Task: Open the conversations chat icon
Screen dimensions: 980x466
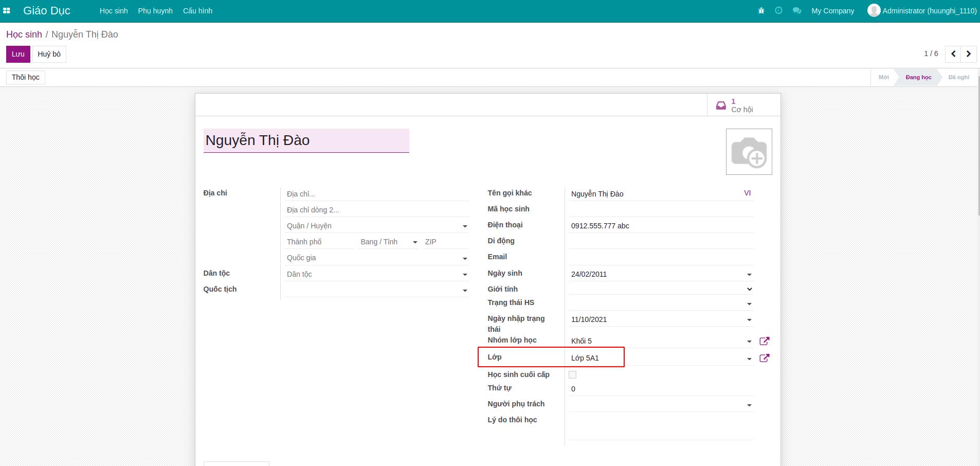Action: 796,11
